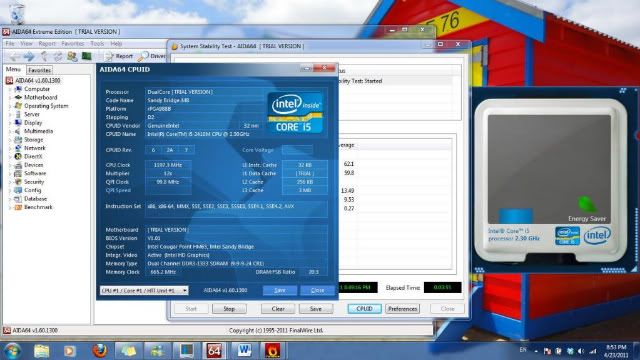The width and height of the screenshot is (640, 360).
Task: Click the volume icon in system tray
Action: click(x=581, y=351)
